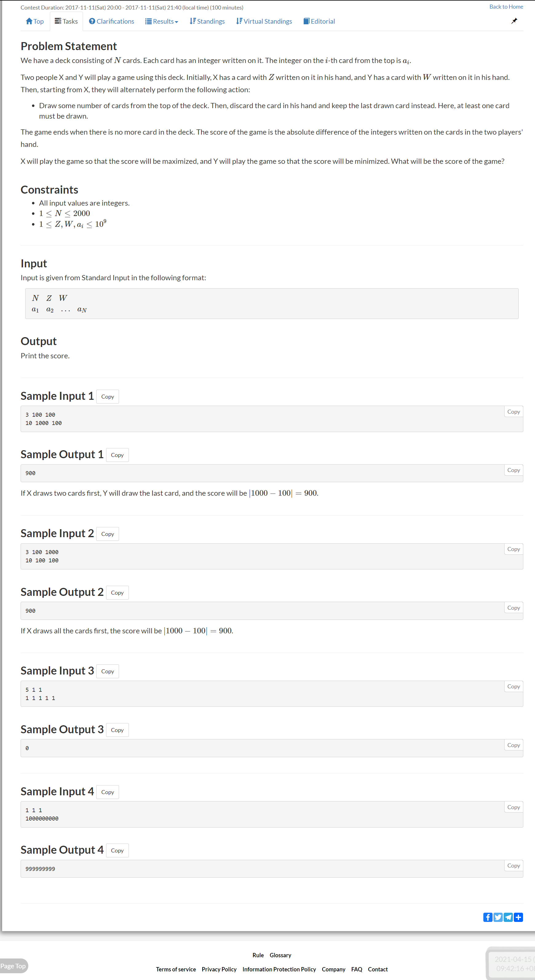Open more share options plus icon
The width and height of the screenshot is (535, 980).
[x=518, y=917]
